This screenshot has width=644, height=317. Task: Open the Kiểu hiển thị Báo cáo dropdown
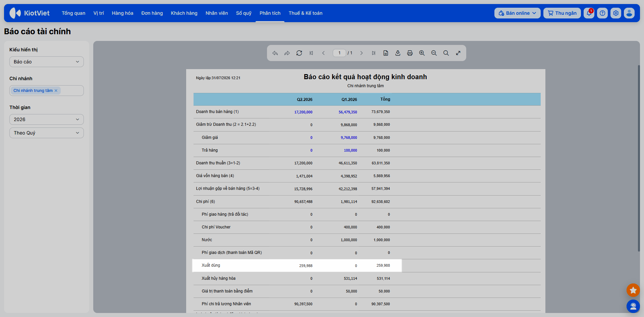pos(47,62)
